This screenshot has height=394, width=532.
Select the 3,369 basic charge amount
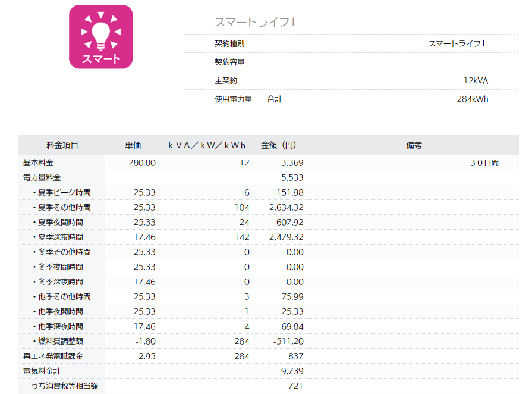tap(292, 163)
